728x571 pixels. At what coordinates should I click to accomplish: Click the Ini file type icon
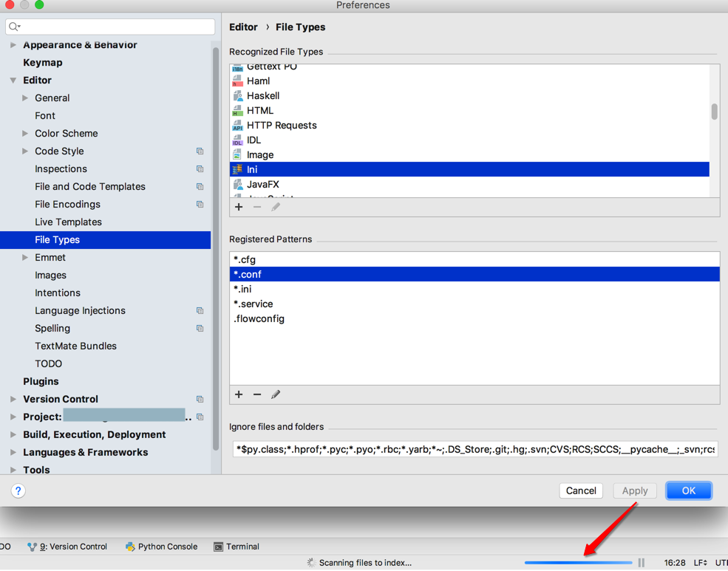pos(237,170)
